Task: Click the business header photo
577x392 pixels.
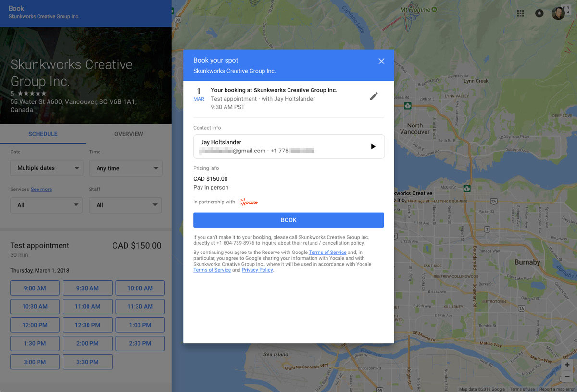Action: click(x=86, y=75)
